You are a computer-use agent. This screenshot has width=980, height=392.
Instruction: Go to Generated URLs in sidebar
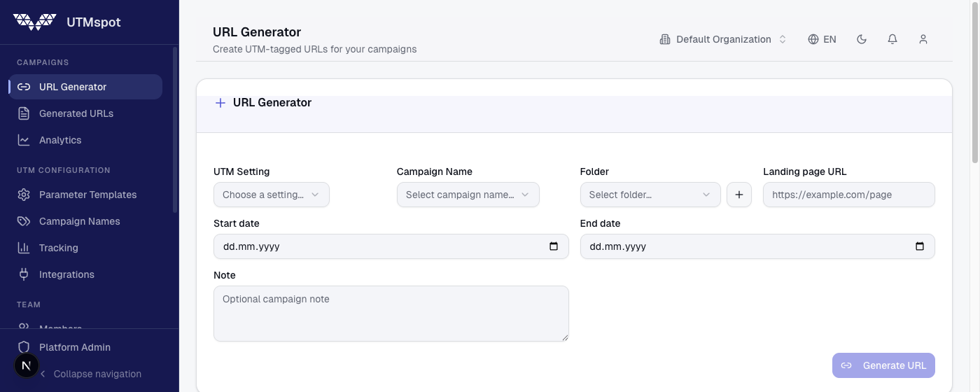pyautogui.click(x=76, y=113)
